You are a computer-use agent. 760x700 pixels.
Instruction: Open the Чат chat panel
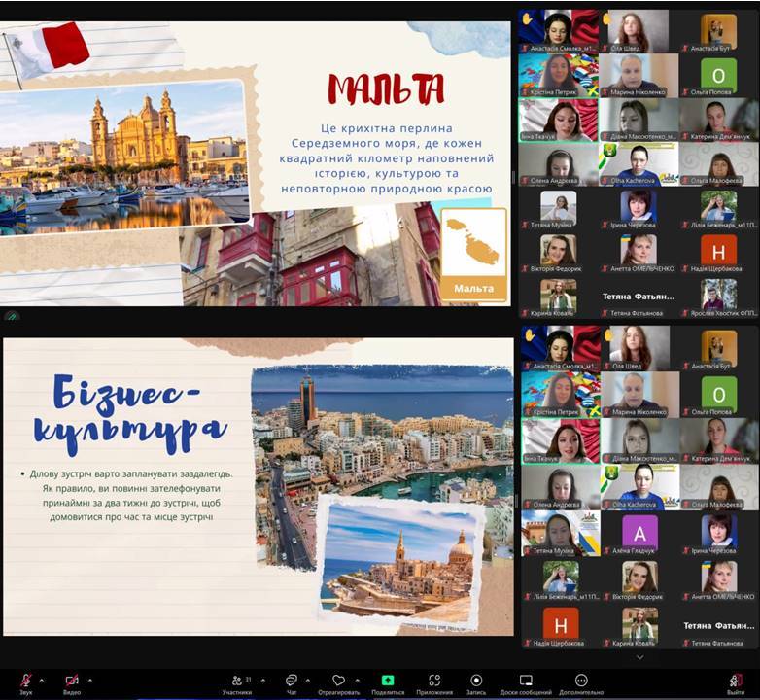[291, 681]
